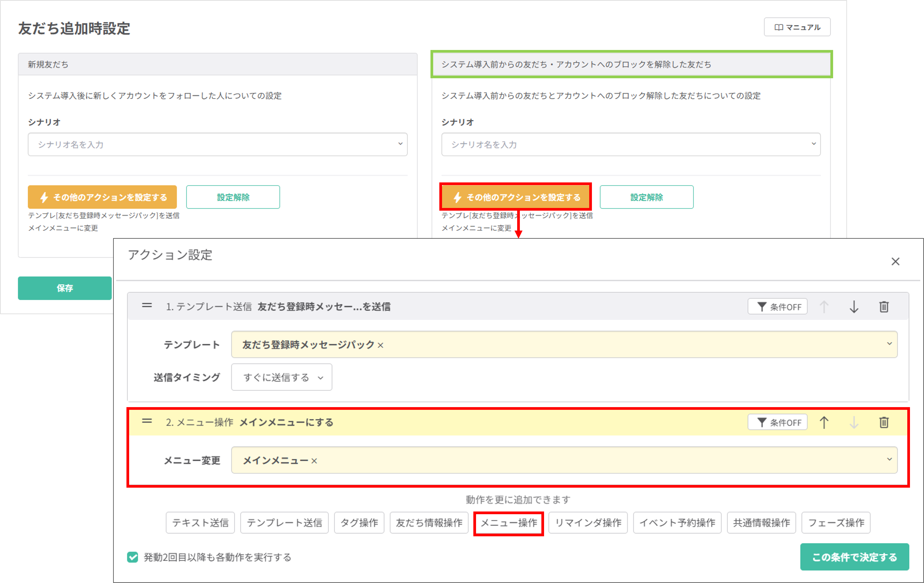Click the 友だち追加時設定 page title
This screenshot has width=924, height=583.
(x=74, y=28)
